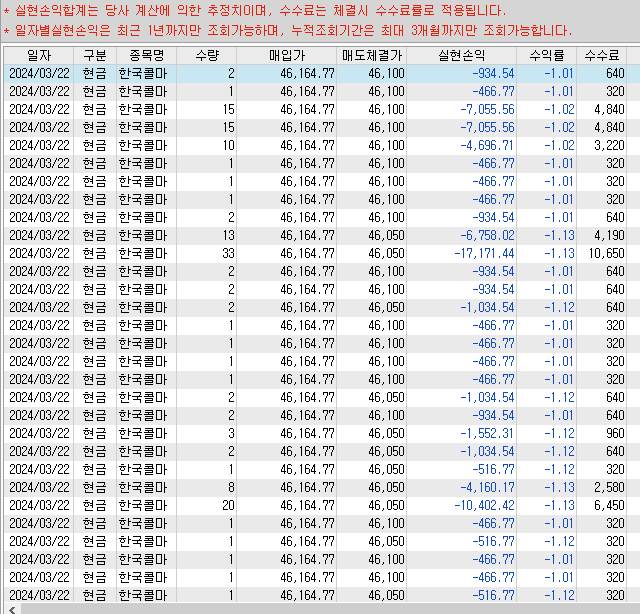The width and height of the screenshot is (640, 614).
Task: Select date cell in the highlighted first row
Action: 39,73
